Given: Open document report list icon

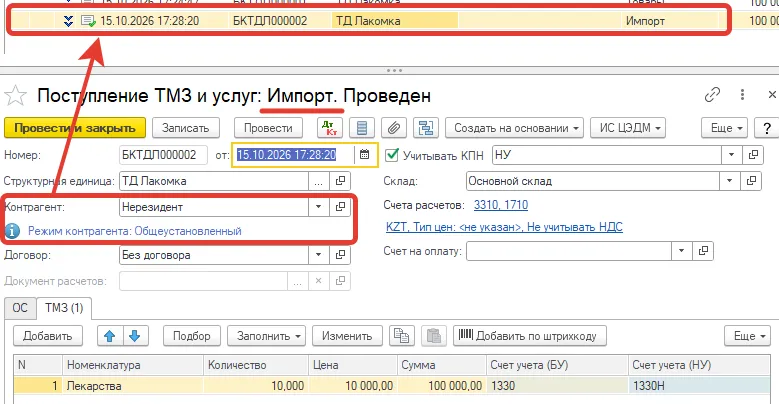Looking at the screenshot, I should (362, 128).
